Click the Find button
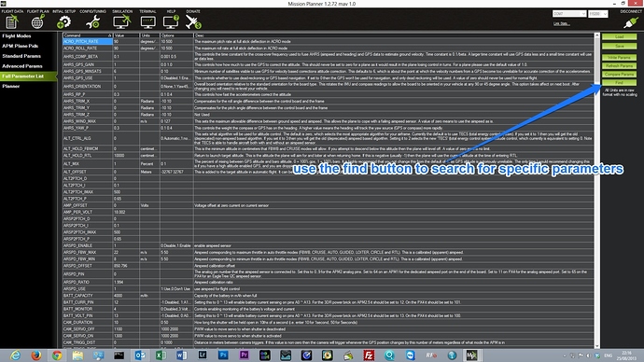The height and width of the screenshot is (362, 644). coord(620,82)
